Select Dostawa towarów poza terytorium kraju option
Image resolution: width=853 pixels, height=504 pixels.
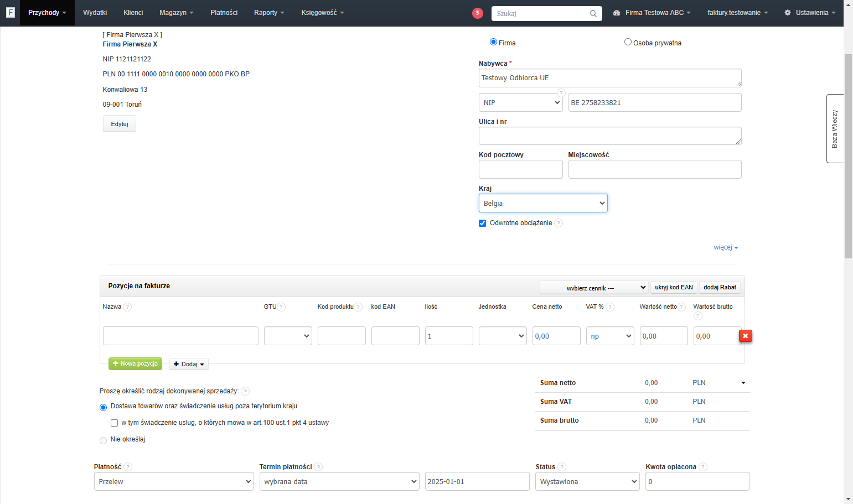103,407
